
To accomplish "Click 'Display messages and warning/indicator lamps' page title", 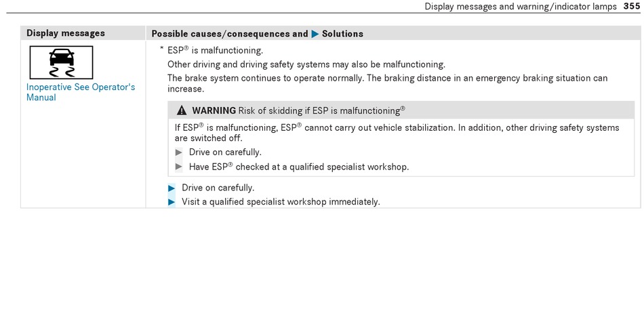I will point(521,6).
